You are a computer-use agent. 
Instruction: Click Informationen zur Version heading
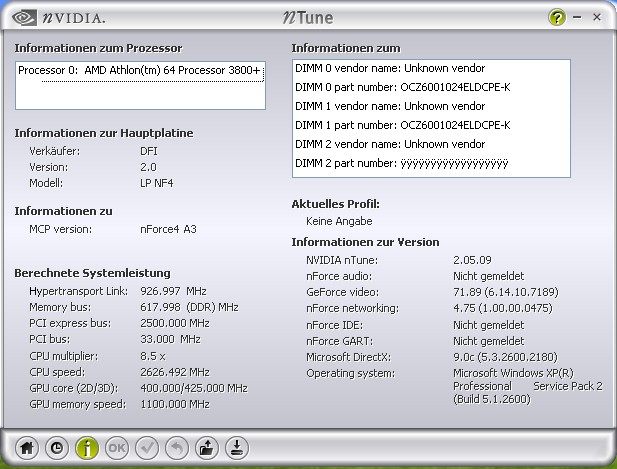[365, 242]
